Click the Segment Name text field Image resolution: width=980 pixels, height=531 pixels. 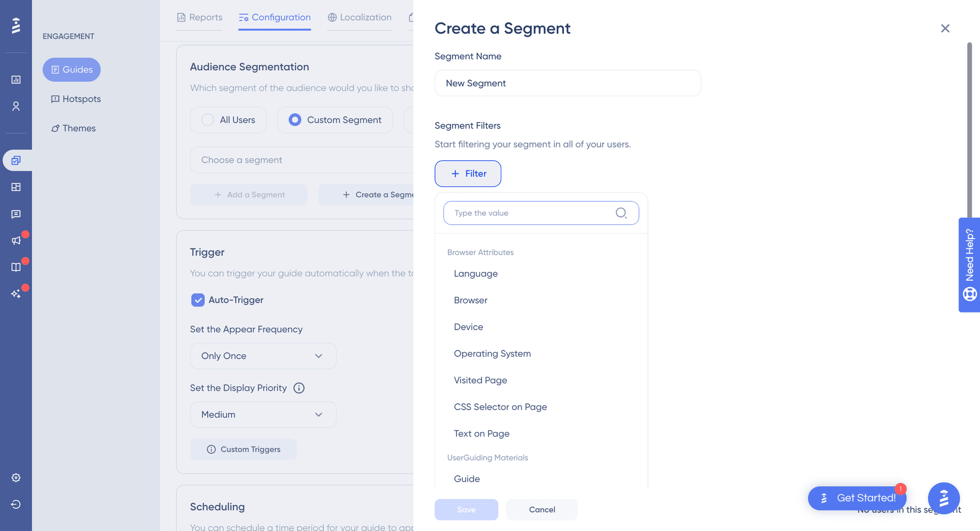tap(567, 83)
